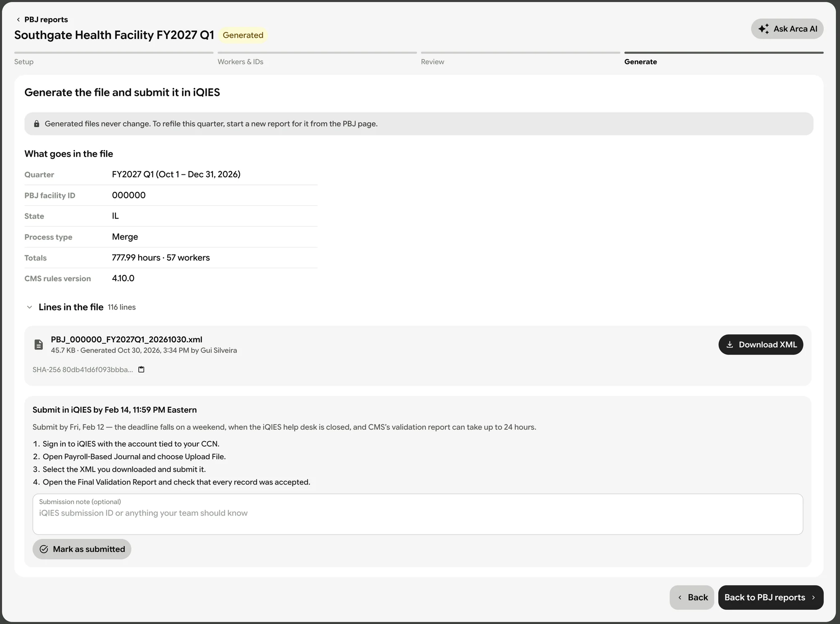Click the PBJ reports breadcrumb link

click(x=46, y=20)
